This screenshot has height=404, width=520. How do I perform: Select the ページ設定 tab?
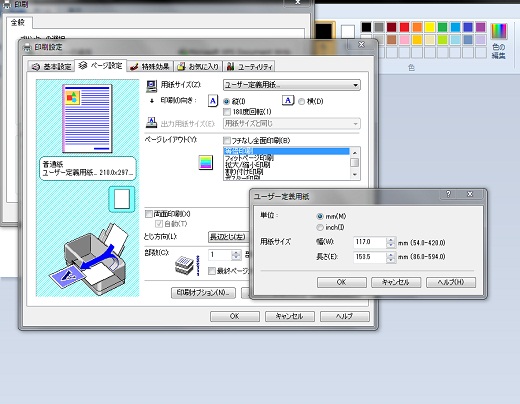click(x=100, y=66)
